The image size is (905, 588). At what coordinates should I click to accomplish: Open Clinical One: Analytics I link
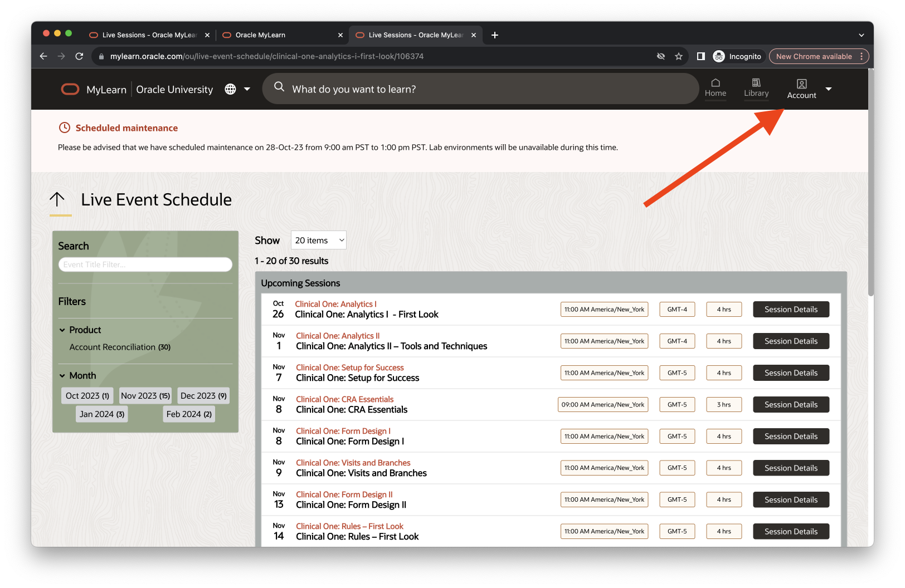point(335,304)
